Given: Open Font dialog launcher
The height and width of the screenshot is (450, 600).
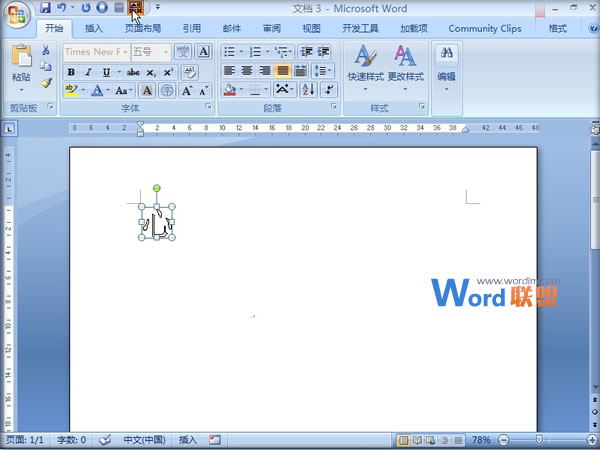Looking at the screenshot, I should pos(209,107).
